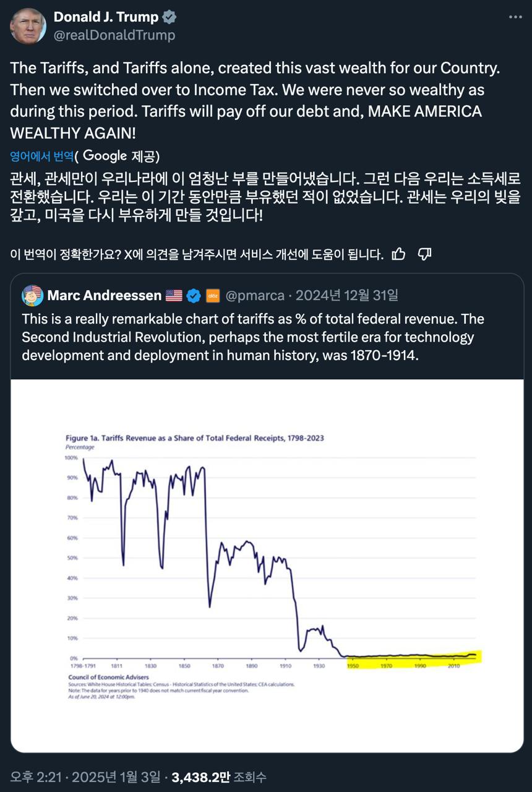This screenshot has width=532, height=792.
Task: Click Marc Andreessen's blue verified checkmark
Action: click(194, 296)
